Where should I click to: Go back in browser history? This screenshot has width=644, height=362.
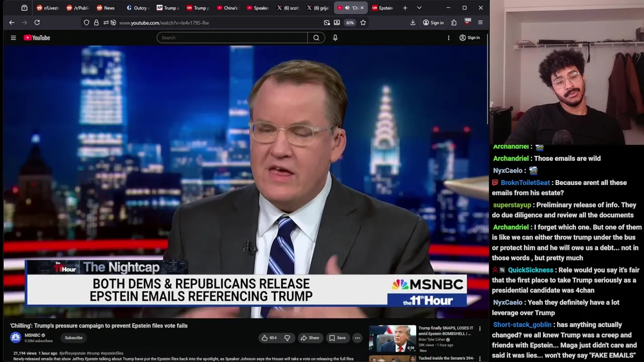12,23
